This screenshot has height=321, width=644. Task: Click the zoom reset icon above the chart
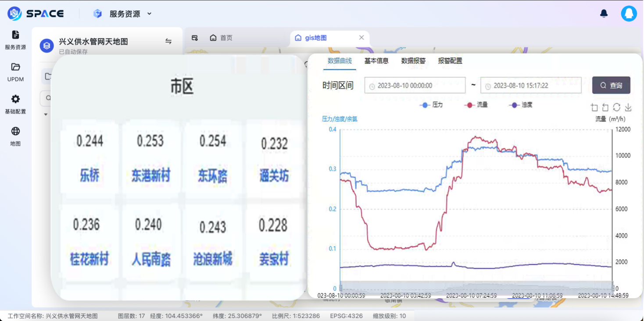click(x=605, y=107)
